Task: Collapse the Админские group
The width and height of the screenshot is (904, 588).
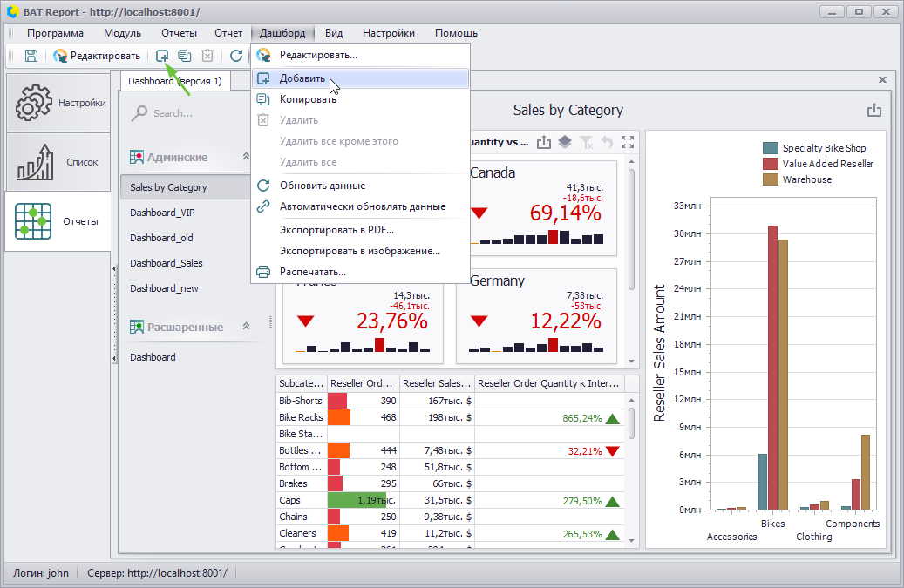Action: tap(246, 157)
